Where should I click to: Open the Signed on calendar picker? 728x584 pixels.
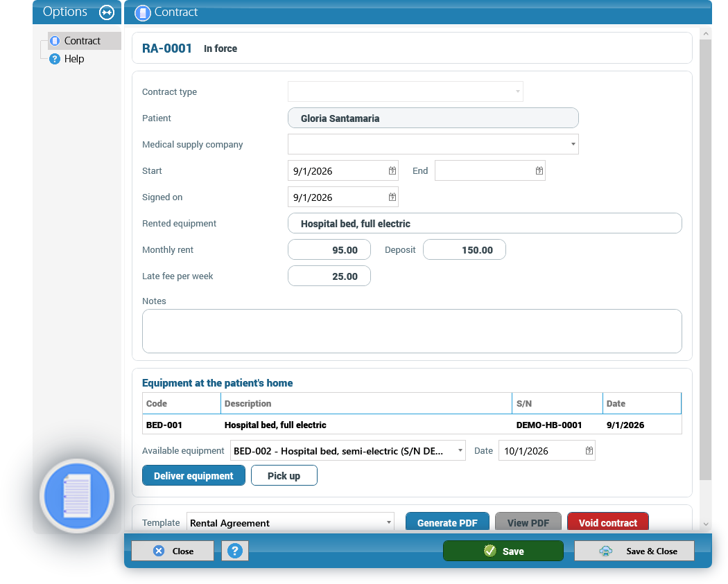[392, 197]
